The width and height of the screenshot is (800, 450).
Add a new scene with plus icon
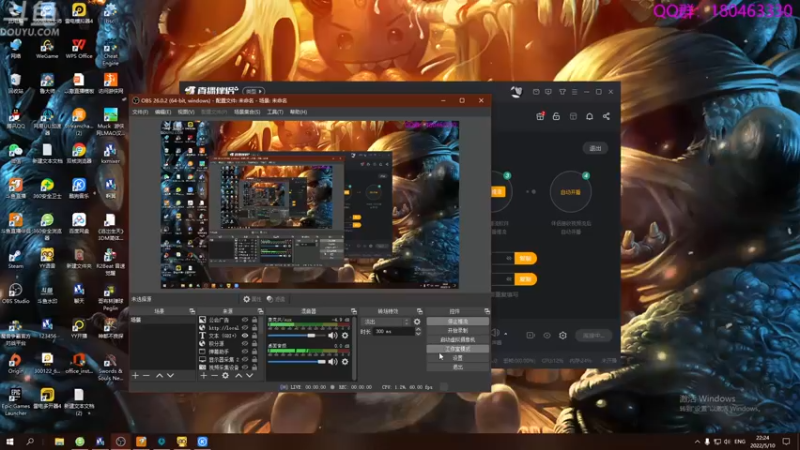135,376
